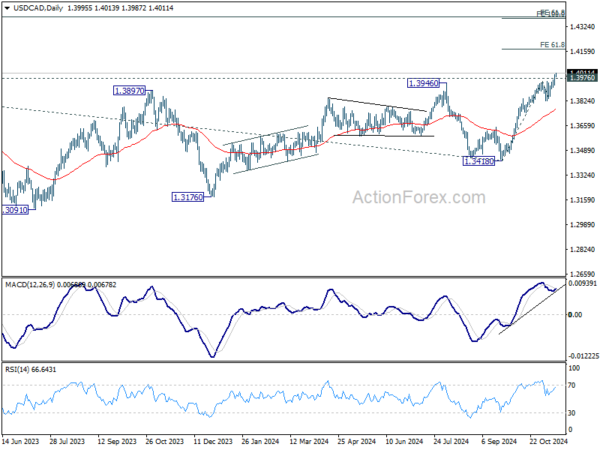Click the MACD(12,26,9) indicator label
600x450 pixels.
[x=30, y=285]
